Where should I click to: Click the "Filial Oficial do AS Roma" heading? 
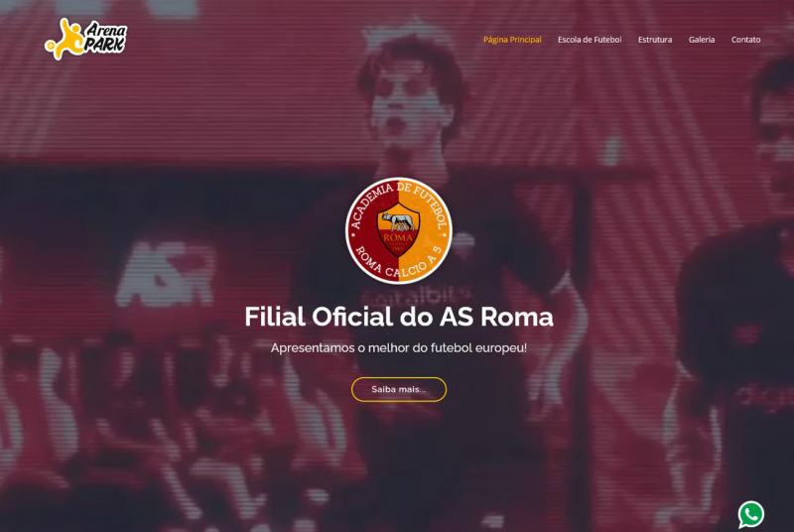click(x=399, y=317)
